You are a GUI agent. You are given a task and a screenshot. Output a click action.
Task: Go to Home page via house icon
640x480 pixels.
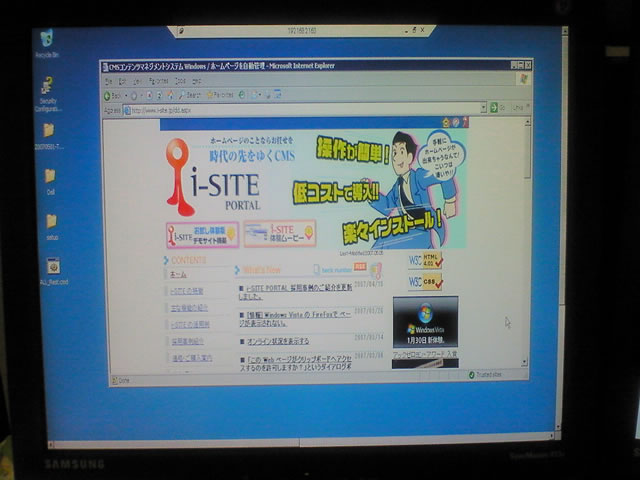point(170,95)
